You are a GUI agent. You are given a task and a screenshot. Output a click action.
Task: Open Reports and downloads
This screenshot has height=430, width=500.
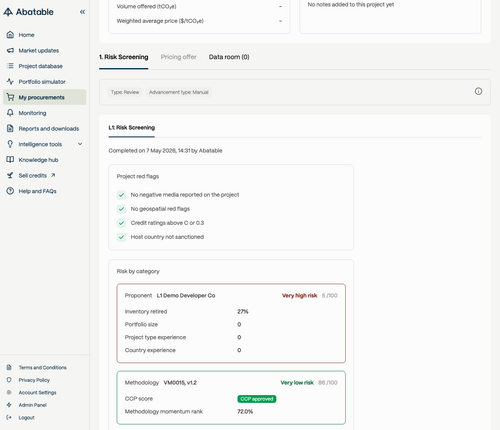45,128
